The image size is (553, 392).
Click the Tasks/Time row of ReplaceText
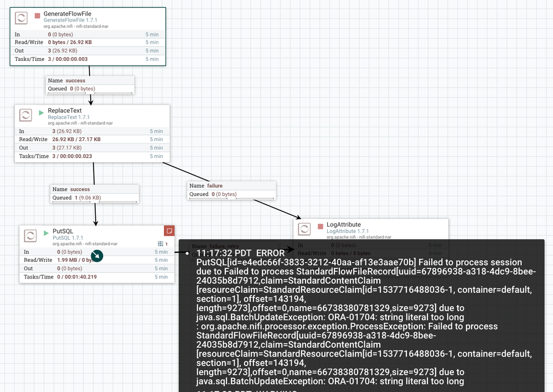pos(92,156)
